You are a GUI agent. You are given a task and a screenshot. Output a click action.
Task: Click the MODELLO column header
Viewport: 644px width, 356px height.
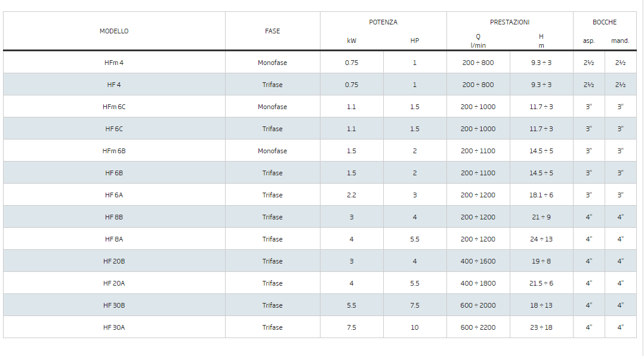click(114, 31)
